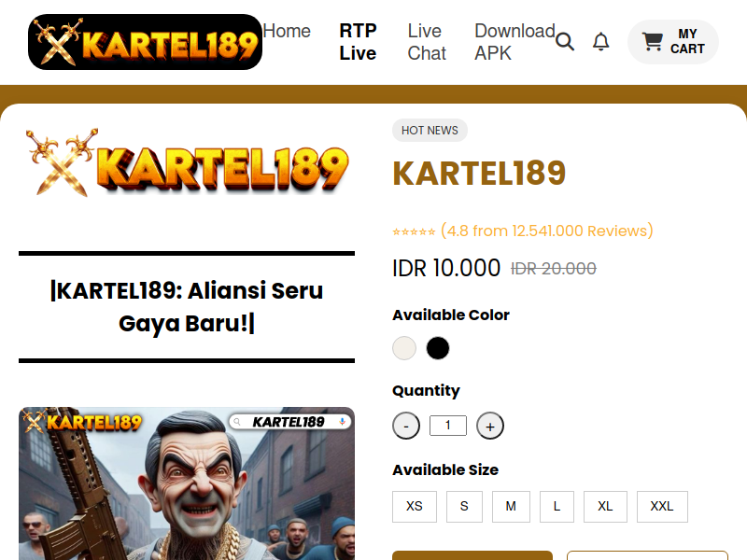Select the black color swatch

(438, 348)
